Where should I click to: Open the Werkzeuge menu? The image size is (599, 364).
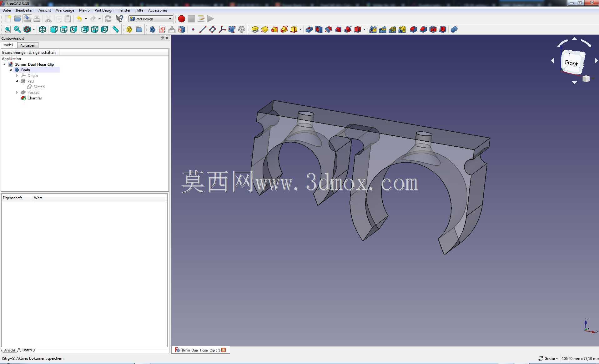point(65,10)
